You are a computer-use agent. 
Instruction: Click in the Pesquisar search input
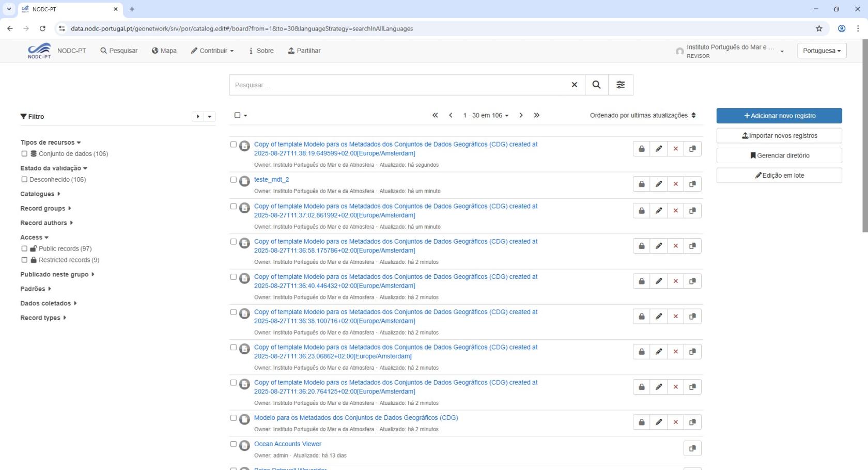398,85
